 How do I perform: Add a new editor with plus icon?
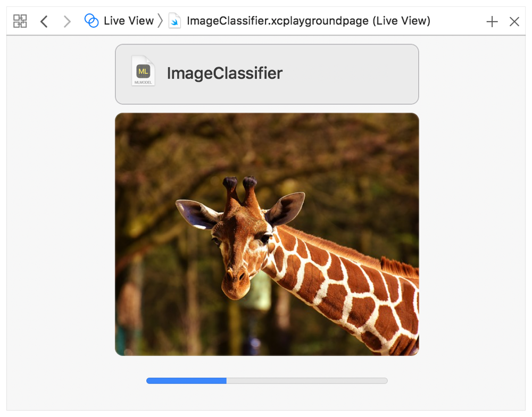[492, 21]
